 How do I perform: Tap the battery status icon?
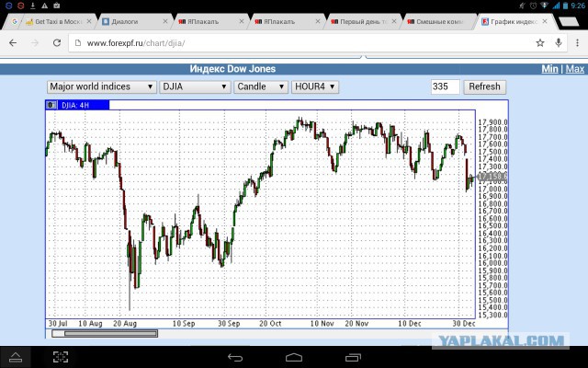click(x=565, y=6)
